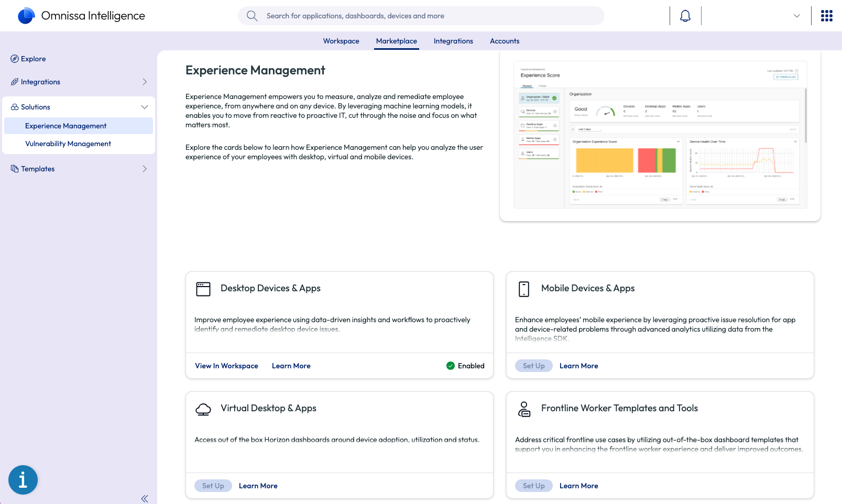Screen dimensions: 842x504
Task: Select Experience Management in sidebar
Action: click(x=79, y=126)
